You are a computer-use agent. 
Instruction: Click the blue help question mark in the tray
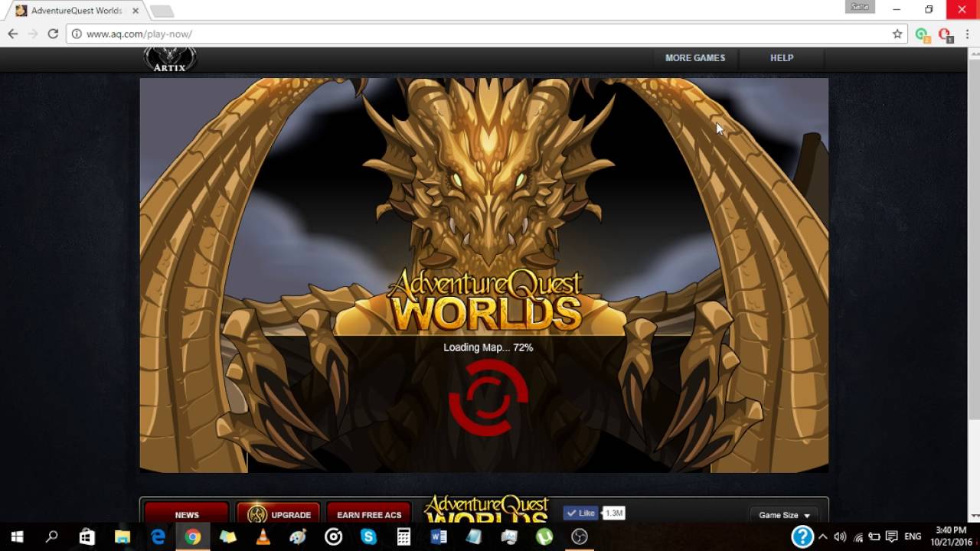[x=802, y=536]
